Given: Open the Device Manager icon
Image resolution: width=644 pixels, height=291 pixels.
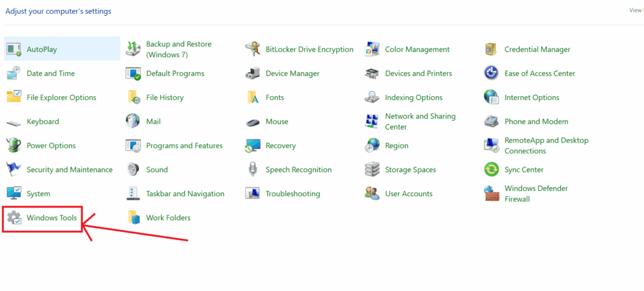Looking at the screenshot, I should 252,74.
